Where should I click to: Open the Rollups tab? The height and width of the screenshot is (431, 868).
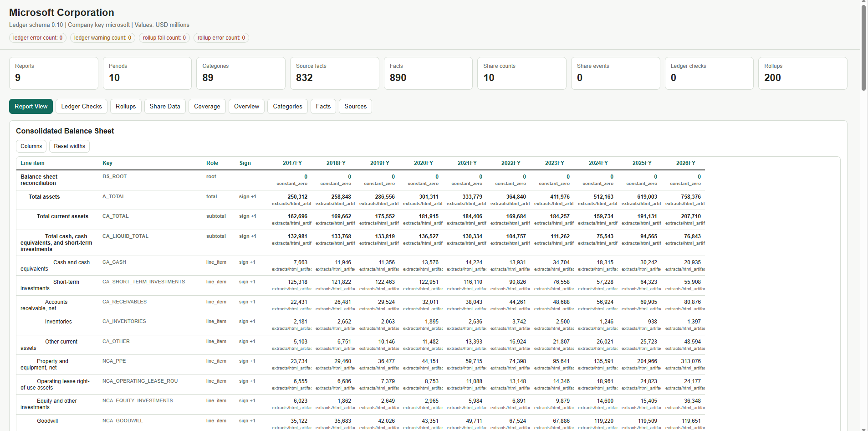click(x=126, y=106)
